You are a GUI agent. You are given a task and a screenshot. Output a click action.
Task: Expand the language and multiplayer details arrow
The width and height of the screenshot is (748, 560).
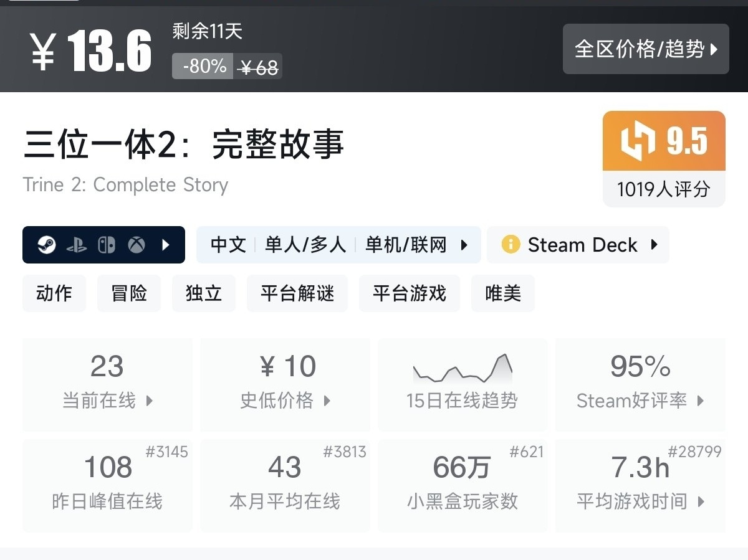(x=464, y=245)
